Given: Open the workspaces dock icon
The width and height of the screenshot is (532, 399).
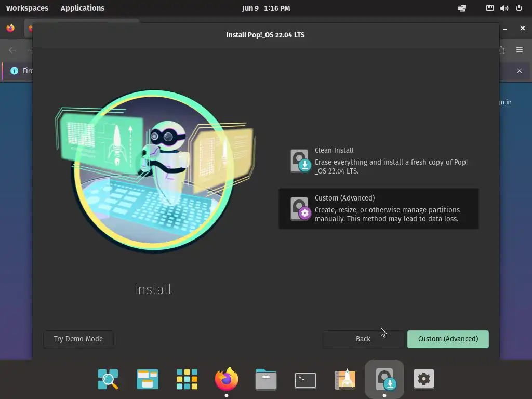Looking at the screenshot, I should click(x=147, y=379).
